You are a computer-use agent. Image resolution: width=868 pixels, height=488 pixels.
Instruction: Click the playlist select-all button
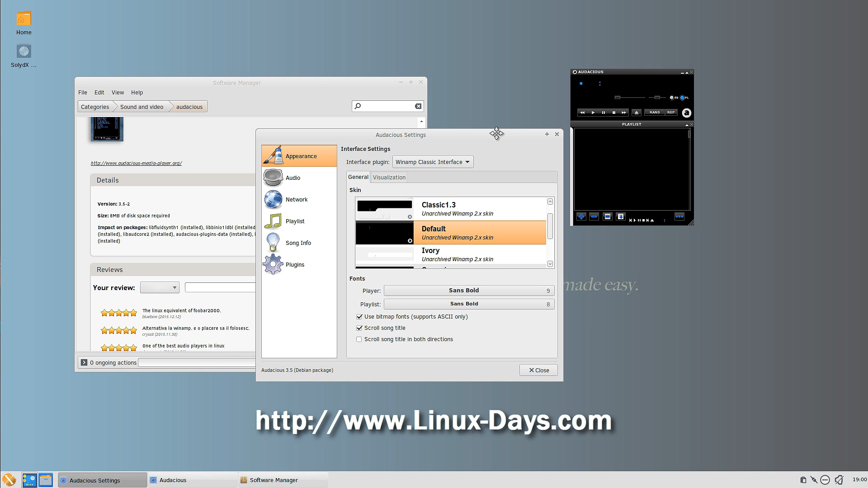pos(608,217)
